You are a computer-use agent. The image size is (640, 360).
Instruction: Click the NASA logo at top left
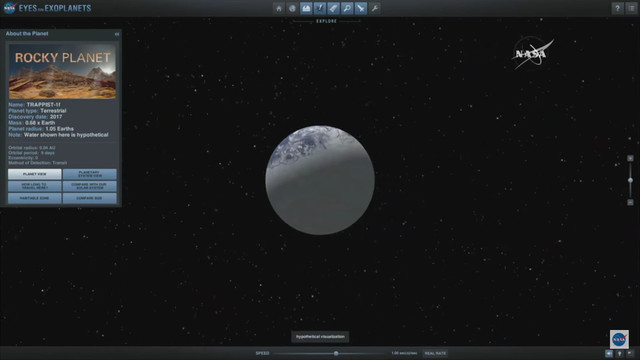coord(9,8)
